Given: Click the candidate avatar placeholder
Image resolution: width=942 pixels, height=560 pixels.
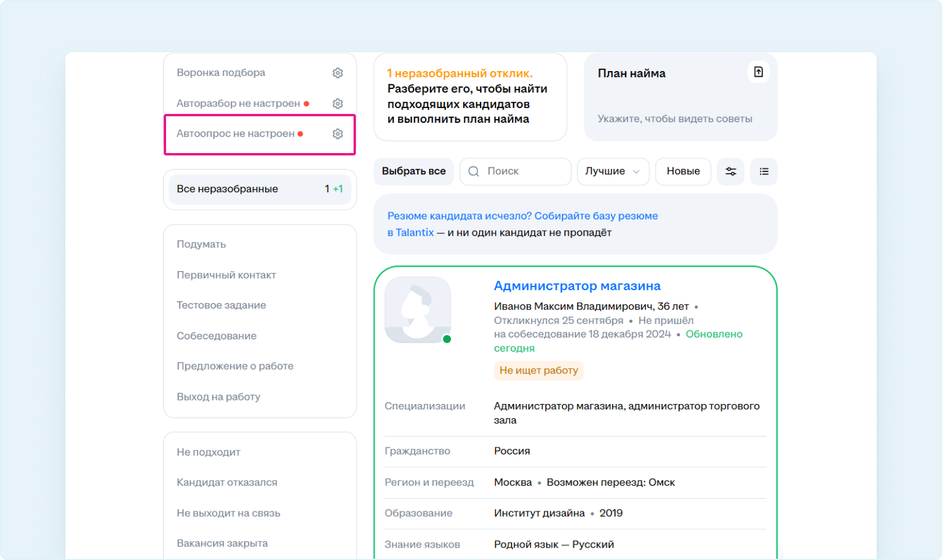Looking at the screenshot, I should 418,310.
